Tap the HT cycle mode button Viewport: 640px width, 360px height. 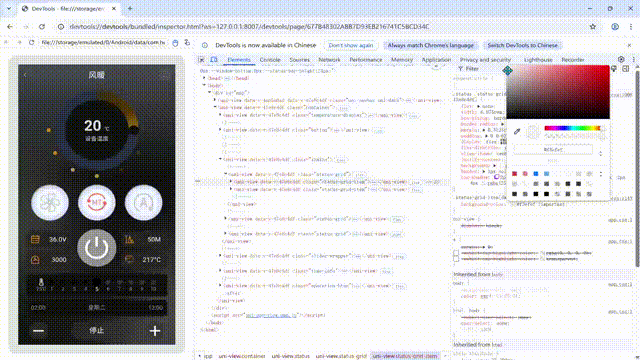point(97,202)
